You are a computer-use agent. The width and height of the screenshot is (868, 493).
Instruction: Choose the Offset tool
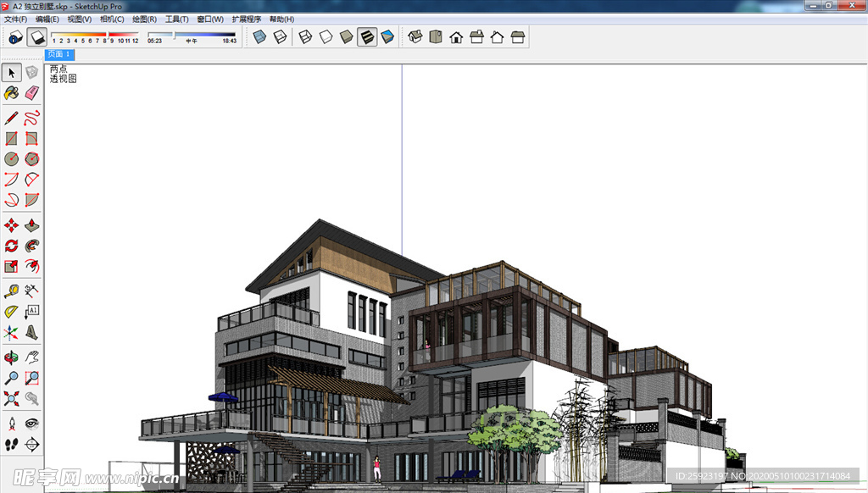coord(32,266)
